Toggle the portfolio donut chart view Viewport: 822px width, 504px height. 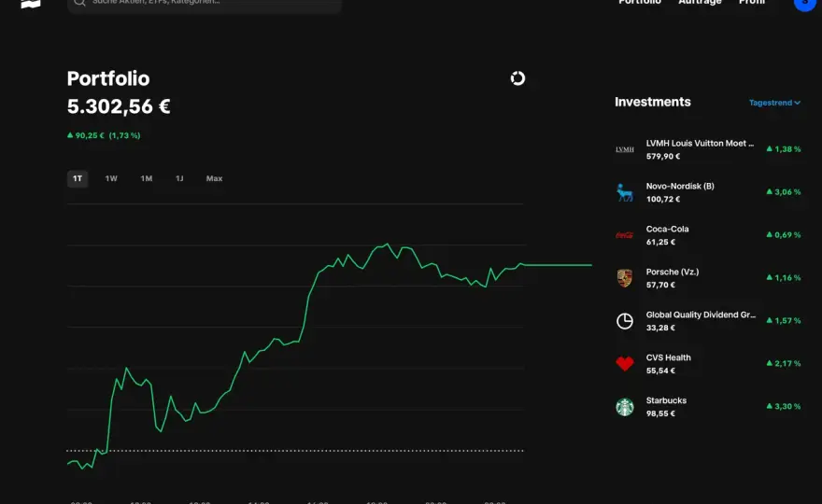(517, 78)
